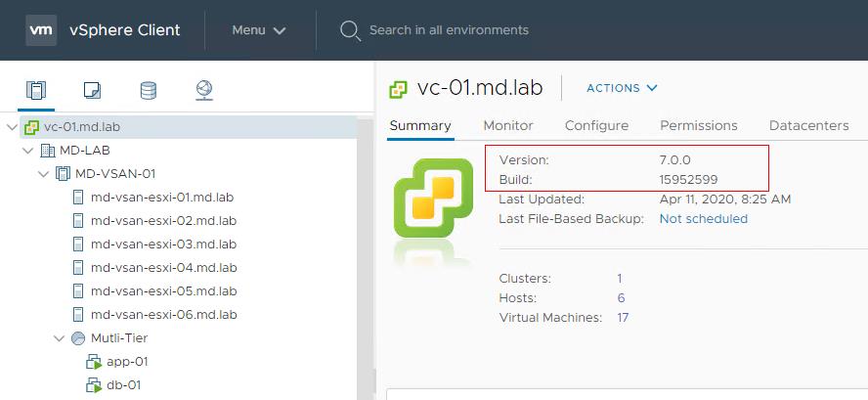
Task: Click the VMware vm logo icon
Action: tap(41, 30)
